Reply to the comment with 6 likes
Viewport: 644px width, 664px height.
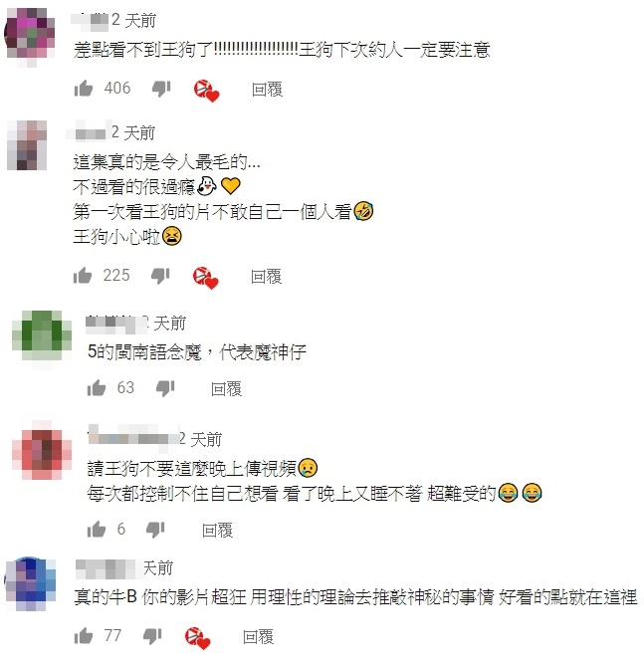pos(217,531)
